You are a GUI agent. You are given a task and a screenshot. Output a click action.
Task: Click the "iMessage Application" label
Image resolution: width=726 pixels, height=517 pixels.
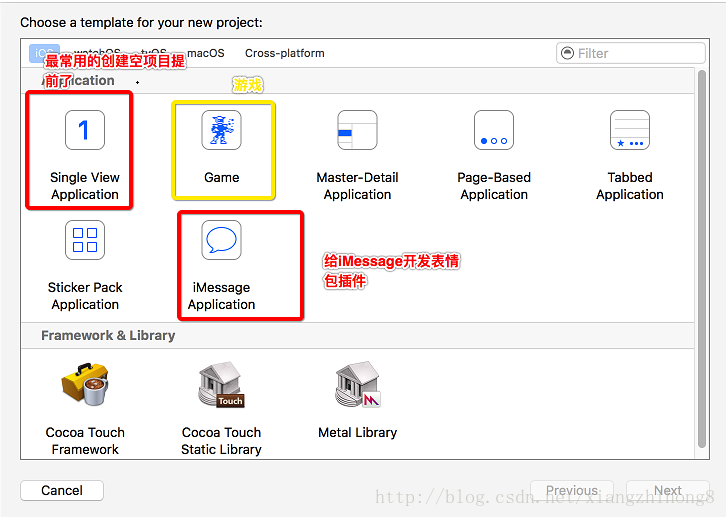(221, 296)
